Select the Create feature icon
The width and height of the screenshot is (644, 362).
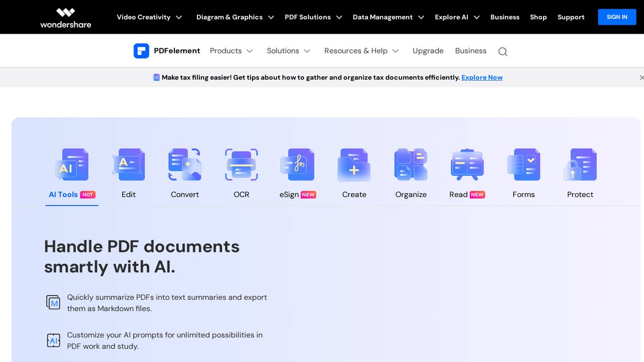coord(354,164)
